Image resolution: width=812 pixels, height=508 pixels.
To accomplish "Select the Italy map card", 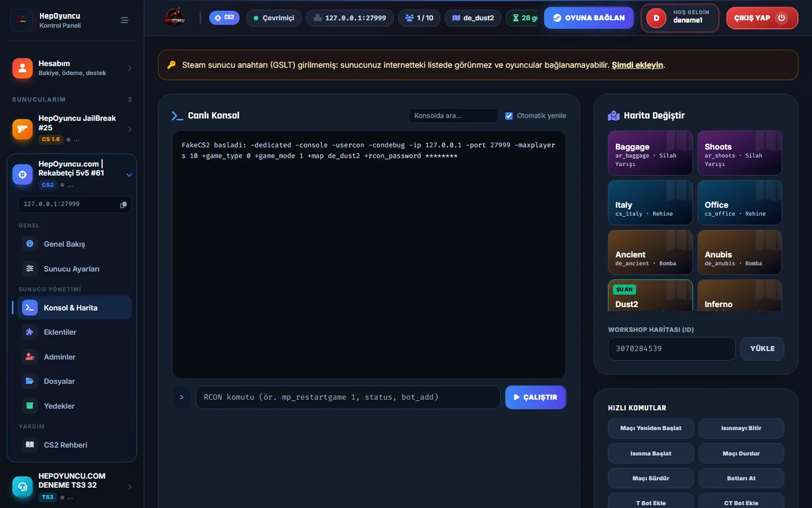I will (x=650, y=203).
